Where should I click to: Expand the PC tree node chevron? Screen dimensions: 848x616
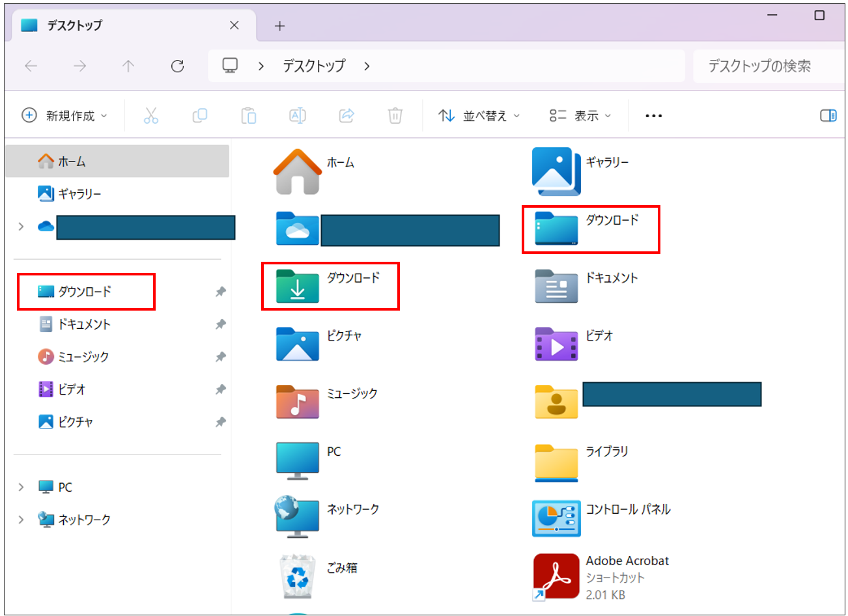21,487
